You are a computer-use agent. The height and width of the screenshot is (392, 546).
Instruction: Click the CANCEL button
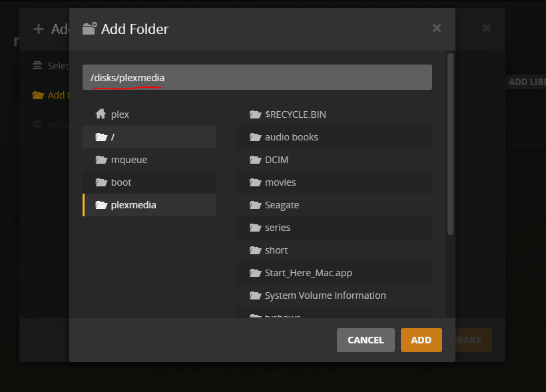coord(366,340)
